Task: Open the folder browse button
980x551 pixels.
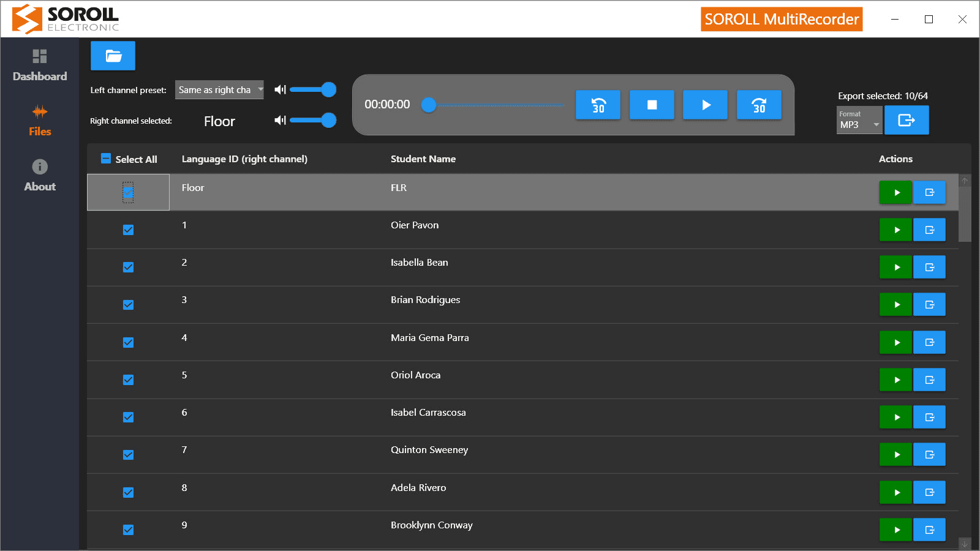Action: click(113, 56)
